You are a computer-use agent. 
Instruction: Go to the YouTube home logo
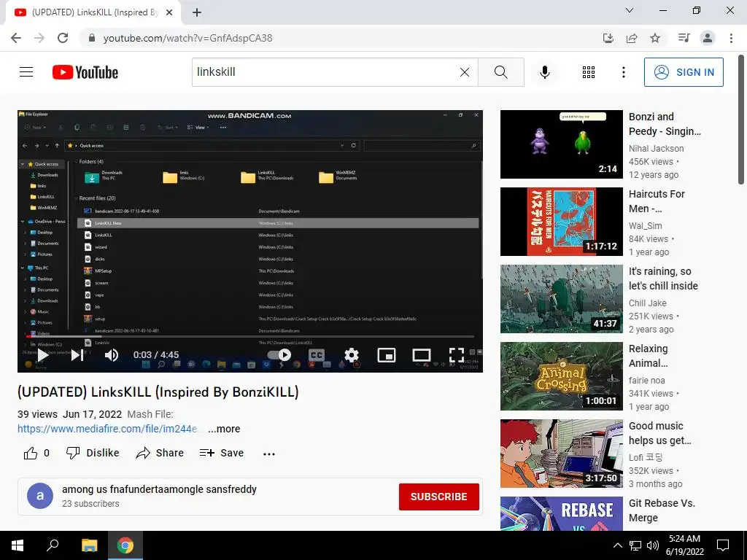[85, 72]
